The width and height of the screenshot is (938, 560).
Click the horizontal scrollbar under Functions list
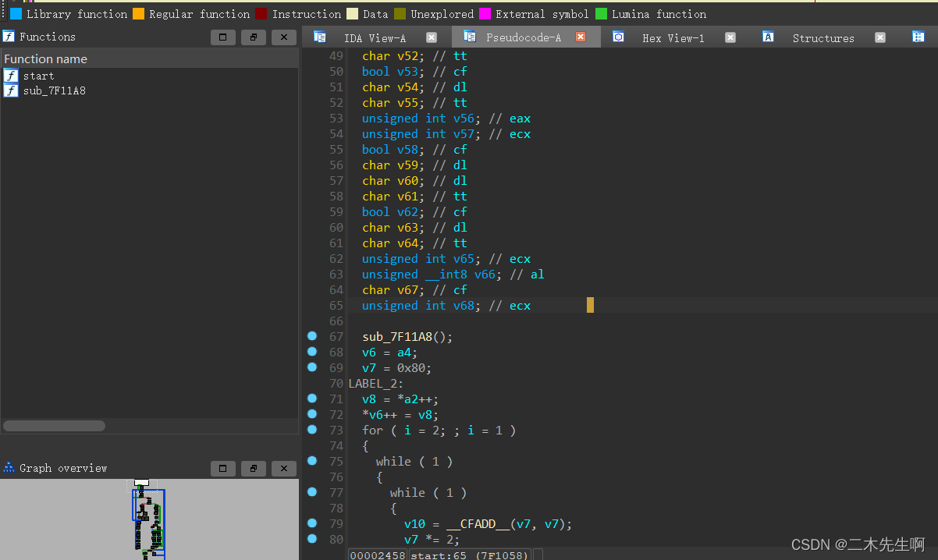pyautogui.click(x=54, y=425)
